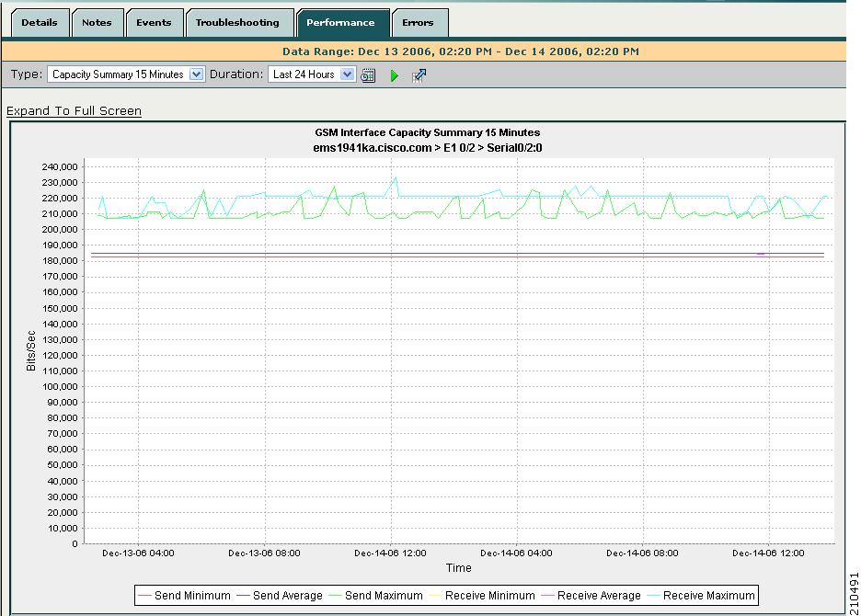Click the Data Range header text

pyautogui.click(x=461, y=51)
